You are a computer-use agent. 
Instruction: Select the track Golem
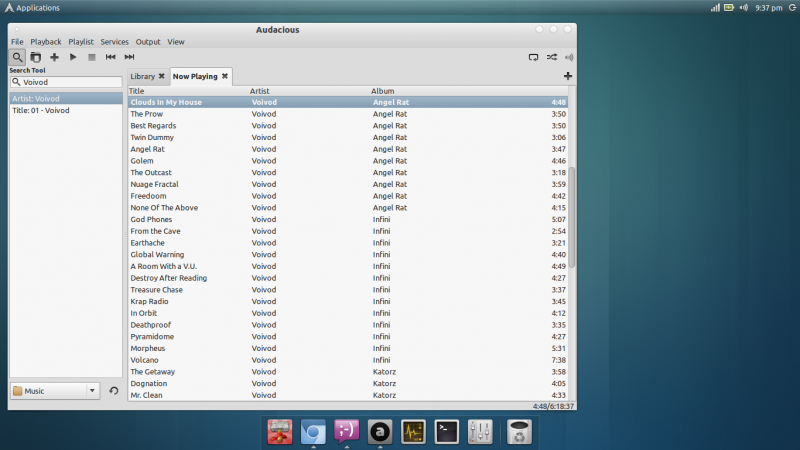tap(347, 161)
